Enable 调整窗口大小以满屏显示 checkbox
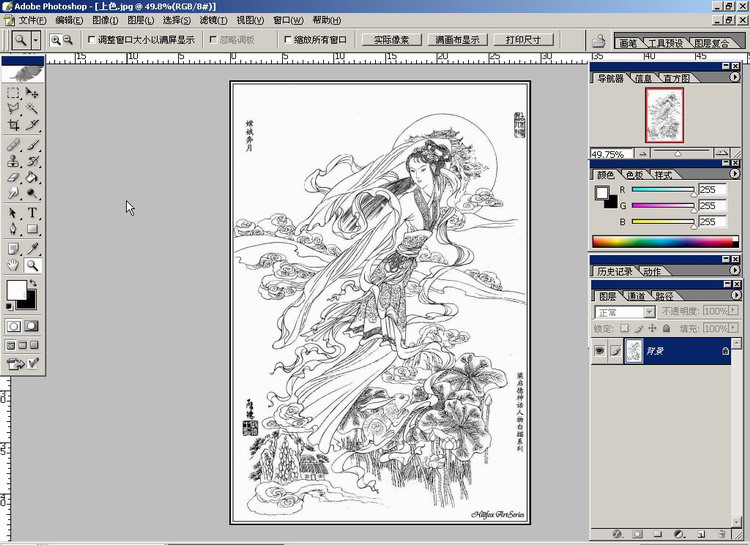The image size is (750, 545). click(92, 40)
